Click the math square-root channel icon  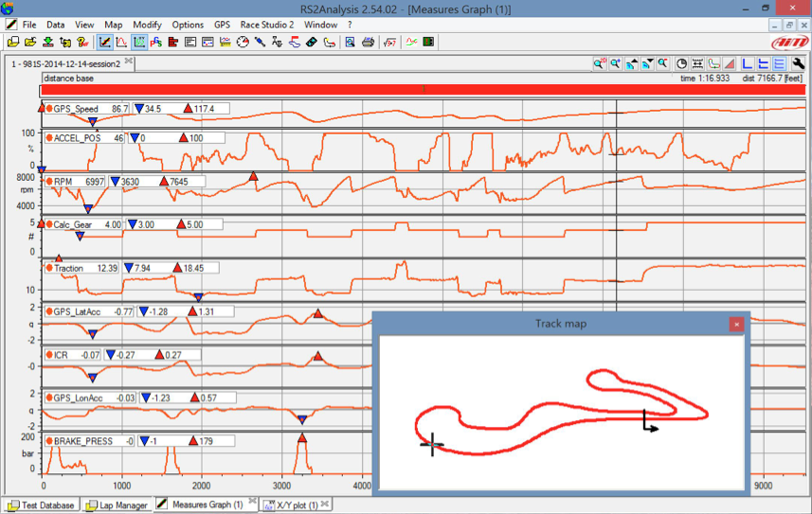pos(389,43)
